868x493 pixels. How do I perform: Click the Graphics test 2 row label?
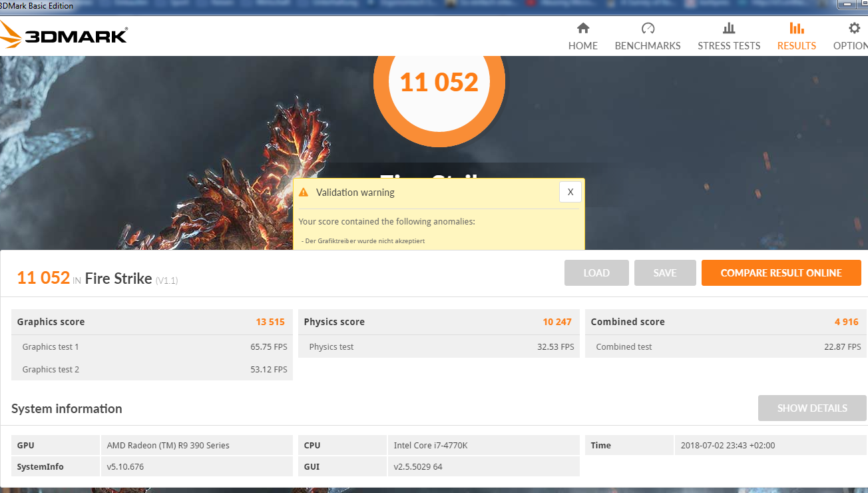tap(51, 370)
